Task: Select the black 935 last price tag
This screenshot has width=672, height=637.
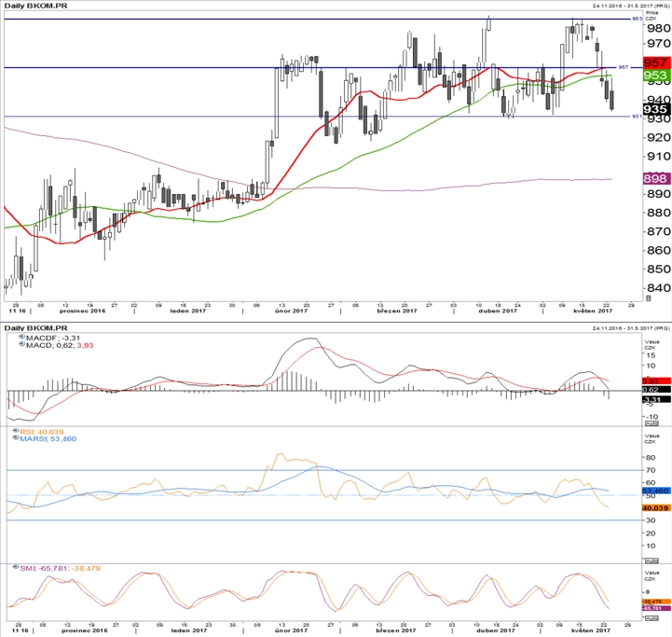Action: 657,109
